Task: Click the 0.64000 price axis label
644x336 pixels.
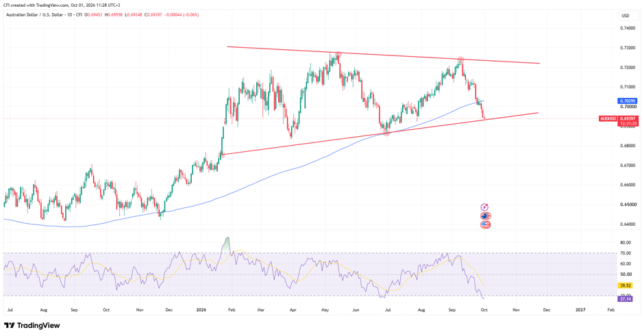Action: point(627,224)
